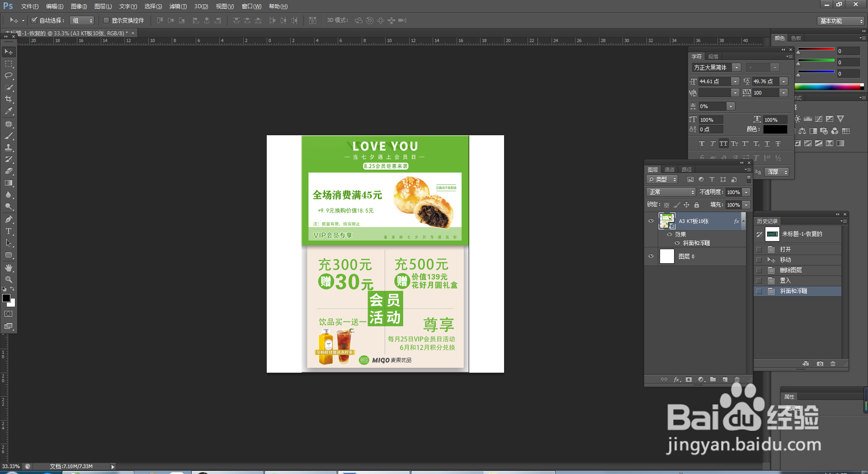Switch to the 通道 tab
The height and width of the screenshot is (474, 868).
click(x=670, y=170)
